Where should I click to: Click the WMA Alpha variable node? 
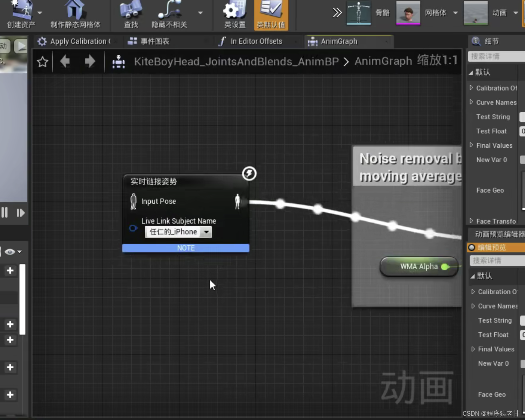419,266
